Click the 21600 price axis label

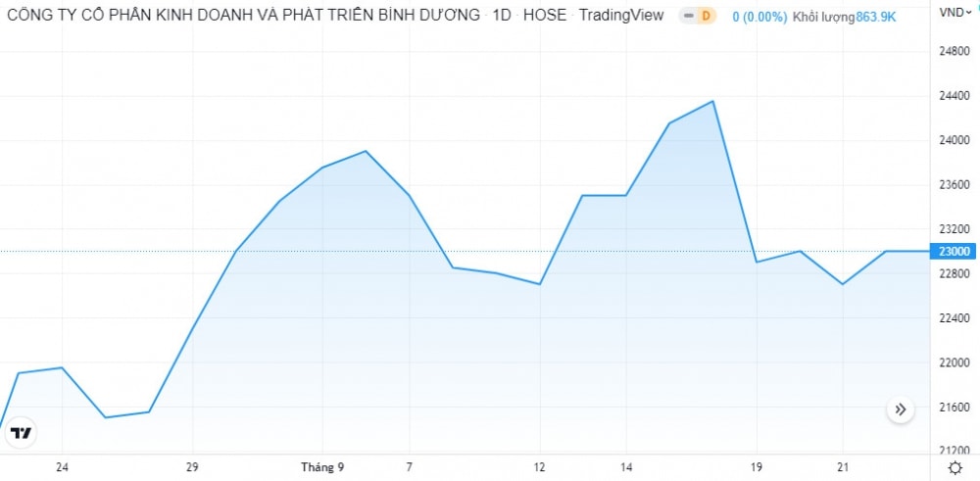coord(955,408)
